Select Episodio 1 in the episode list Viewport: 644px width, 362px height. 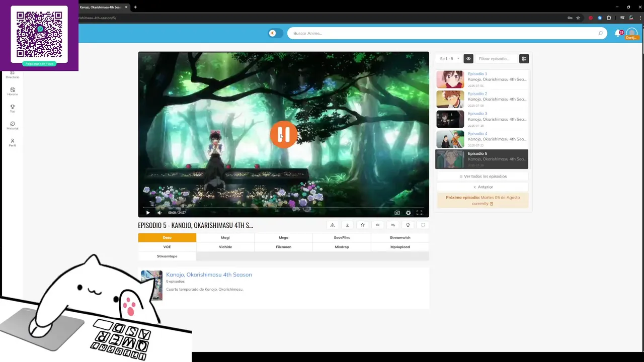click(482, 79)
